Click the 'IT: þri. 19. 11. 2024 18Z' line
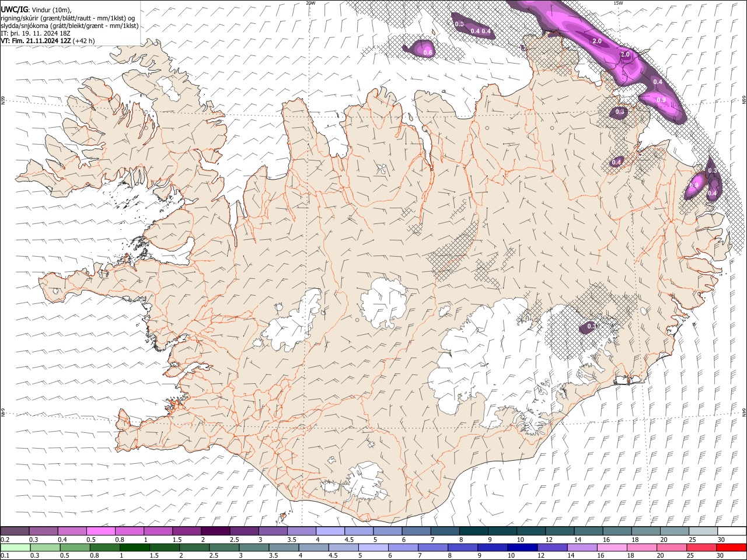747x560 pixels. click(36, 33)
